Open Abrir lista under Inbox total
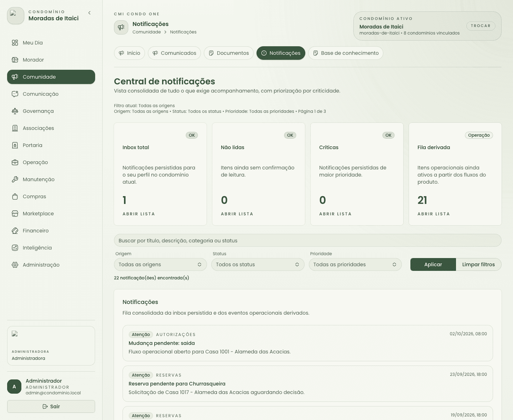The width and height of the screenshot is (513, 420). tap(139, 214)
